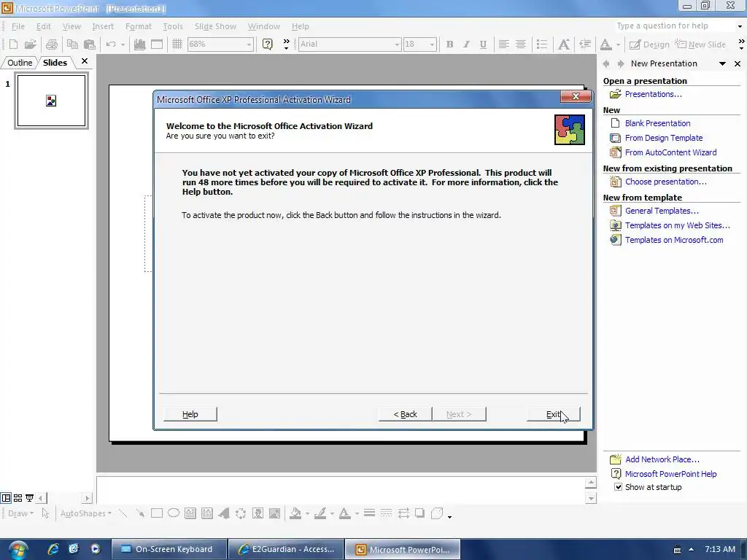Open the Zoom 68% combo box
Viewport: 747px width, 560px height.
(220, 44)
